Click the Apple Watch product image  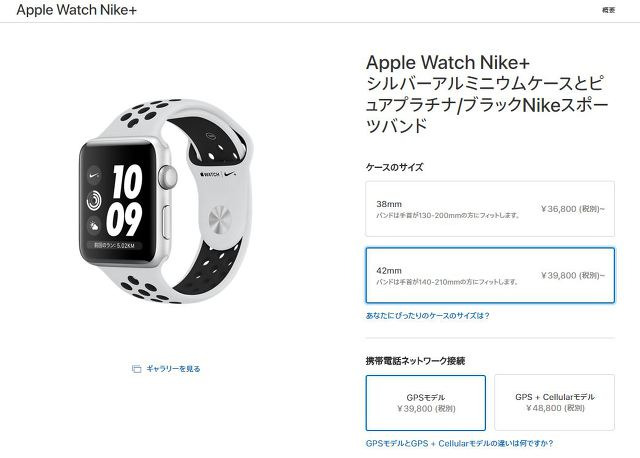[165, 201]
